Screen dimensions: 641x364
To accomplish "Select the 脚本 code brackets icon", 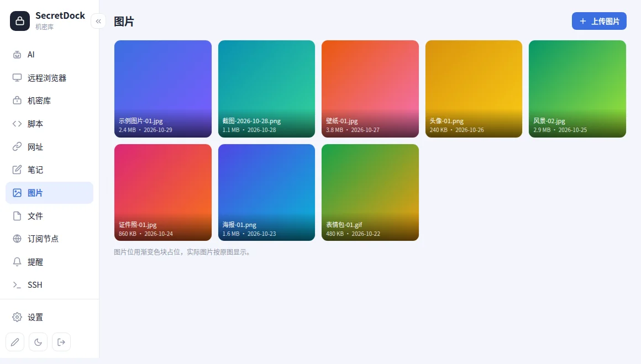I will click(x=17, y=124).
